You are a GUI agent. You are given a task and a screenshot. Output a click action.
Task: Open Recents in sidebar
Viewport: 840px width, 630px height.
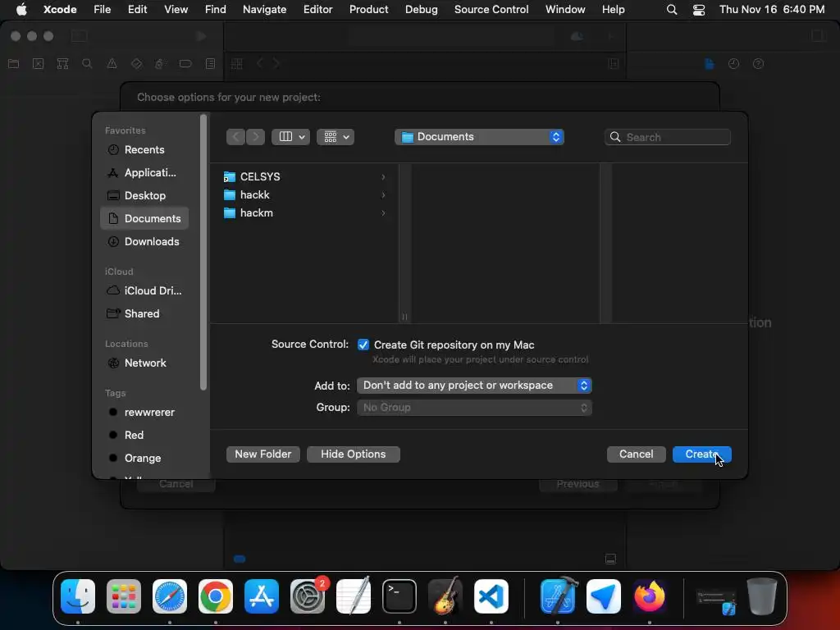coord(144,149)
